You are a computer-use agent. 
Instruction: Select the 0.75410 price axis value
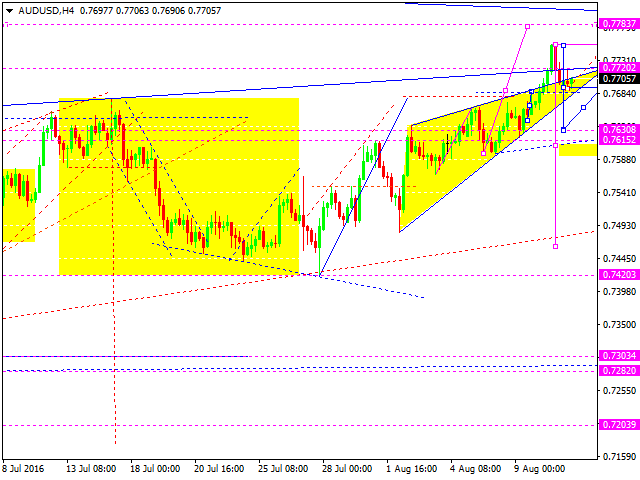619,192
